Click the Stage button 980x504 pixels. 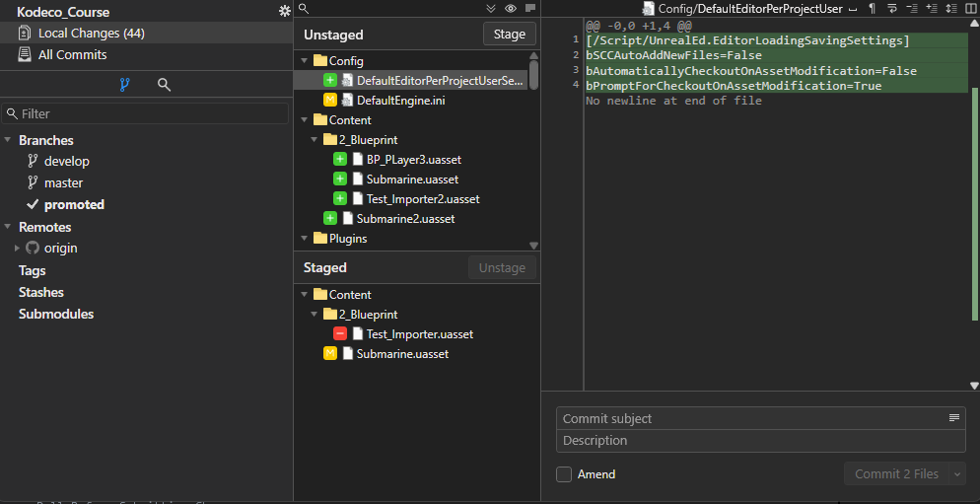(x=510, y=35)
